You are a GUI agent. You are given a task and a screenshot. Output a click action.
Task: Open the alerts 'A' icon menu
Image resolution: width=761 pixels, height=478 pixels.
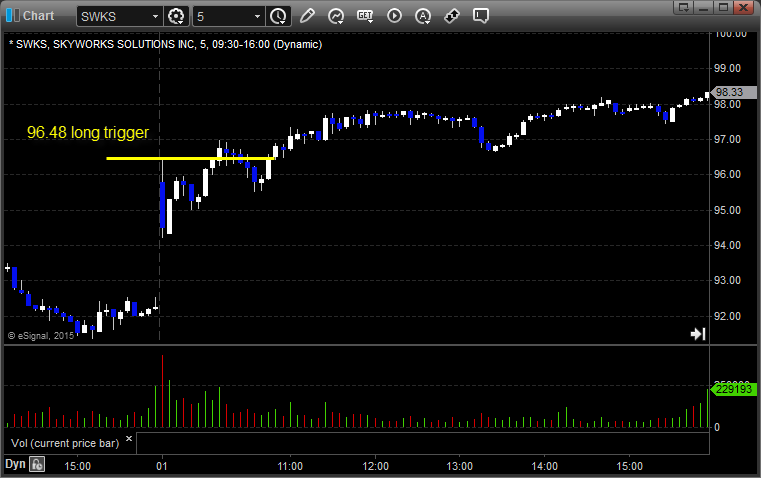click(x=423, y=16)
